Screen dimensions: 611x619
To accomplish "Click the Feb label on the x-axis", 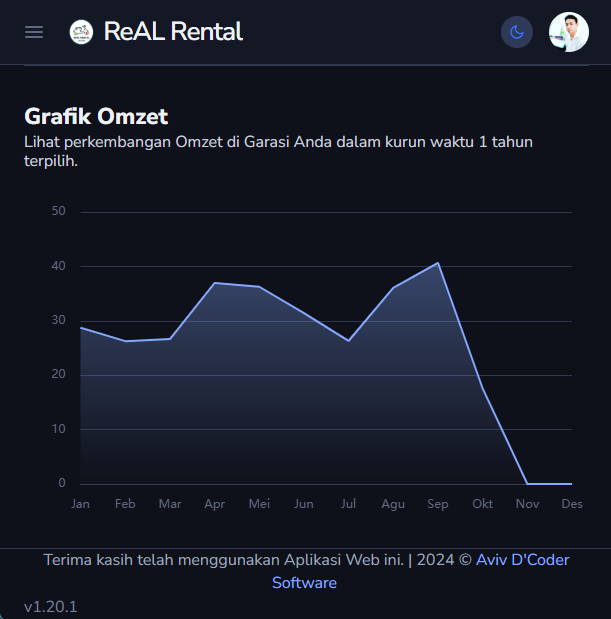I will click(x=125, y=504).
